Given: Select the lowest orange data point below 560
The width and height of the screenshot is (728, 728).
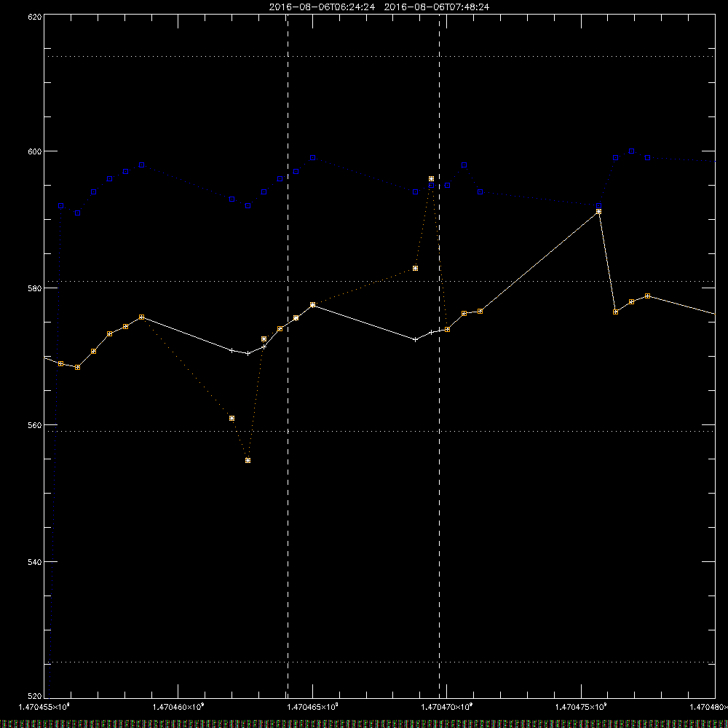Looking at the screenshot, I should click(248, 461).
